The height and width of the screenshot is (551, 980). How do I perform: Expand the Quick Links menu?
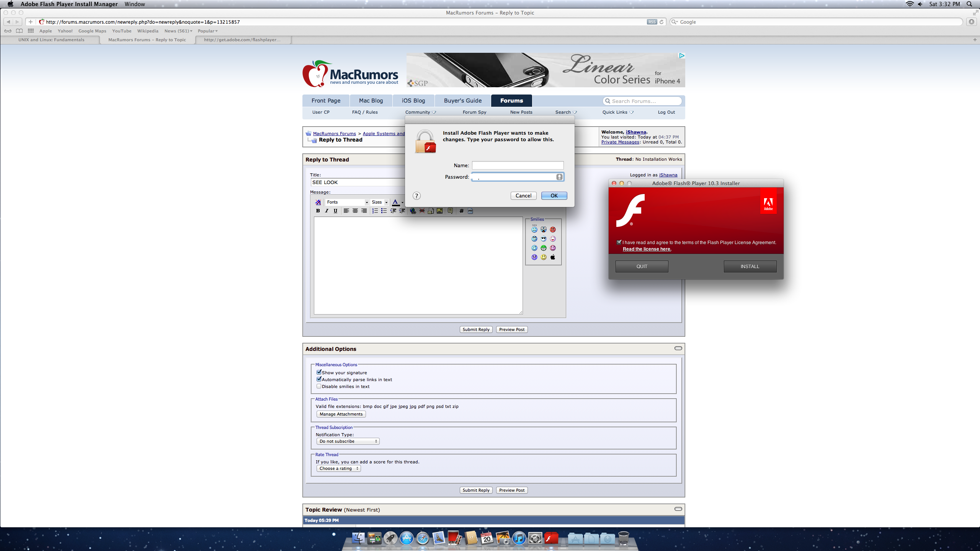tap(618, 112)
